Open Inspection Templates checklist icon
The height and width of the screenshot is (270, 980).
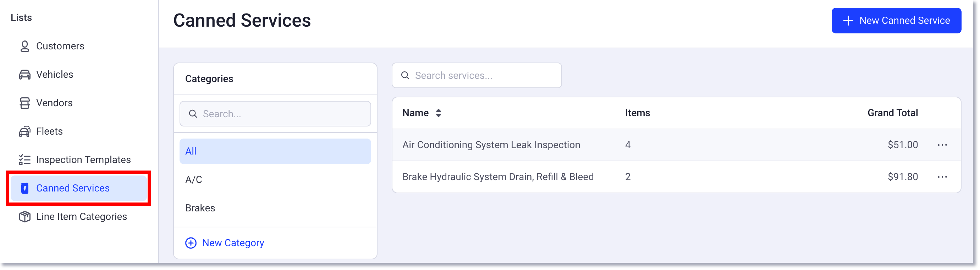tap(25, 159)
